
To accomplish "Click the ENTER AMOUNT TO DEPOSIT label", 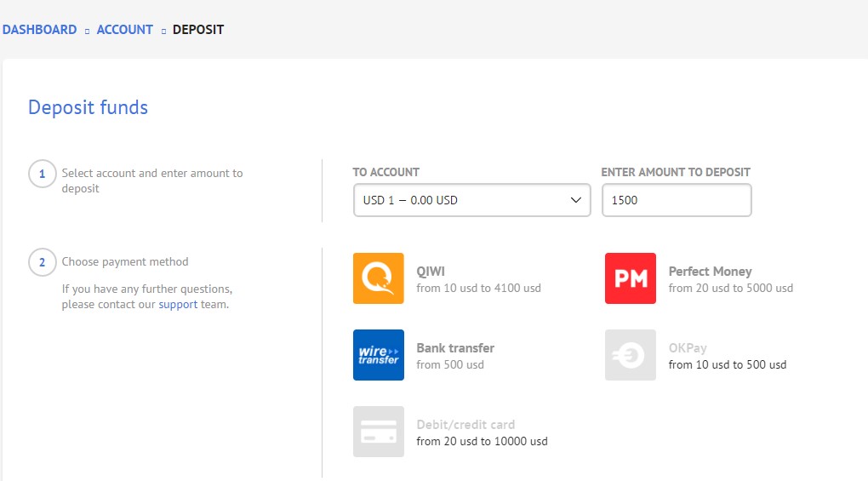I will click(676, 172).
